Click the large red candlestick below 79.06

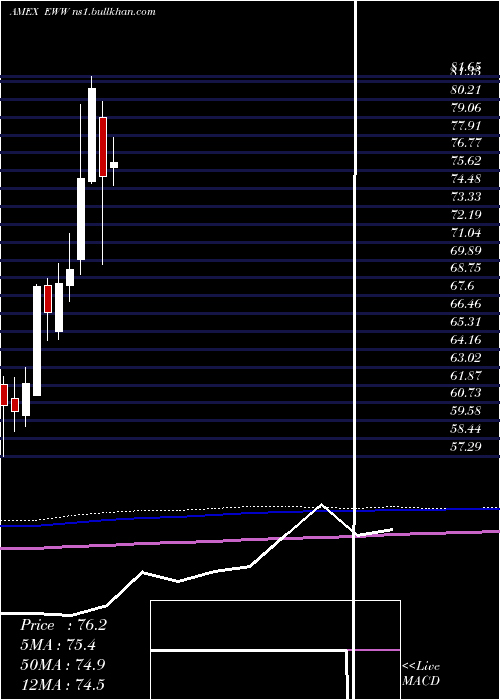tap(103, 147)
